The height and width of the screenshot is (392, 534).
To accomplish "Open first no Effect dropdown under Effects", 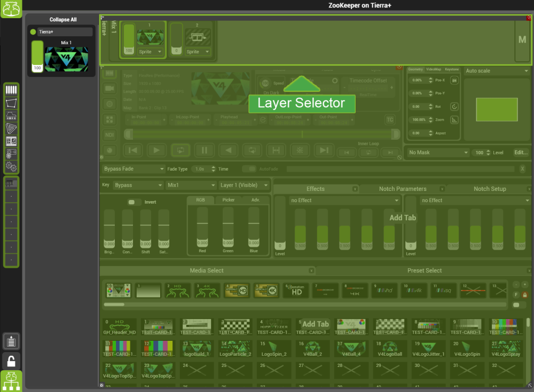I will (x=344, y=201).
